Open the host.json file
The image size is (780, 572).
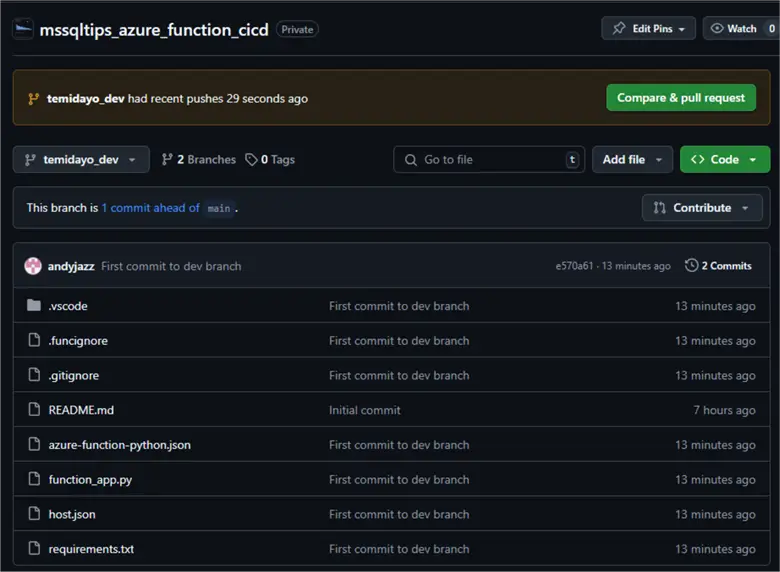72,515
